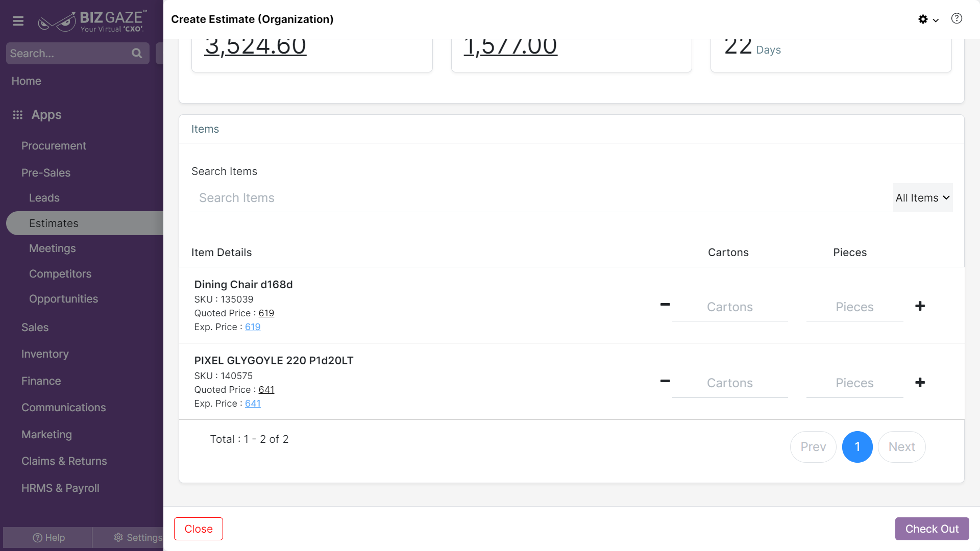Select page 1 in pagination

(x=857, y=447)
